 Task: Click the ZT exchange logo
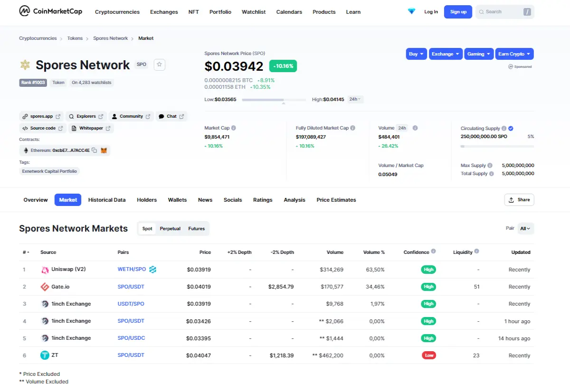pyautogui.click(x=45, y=355)
